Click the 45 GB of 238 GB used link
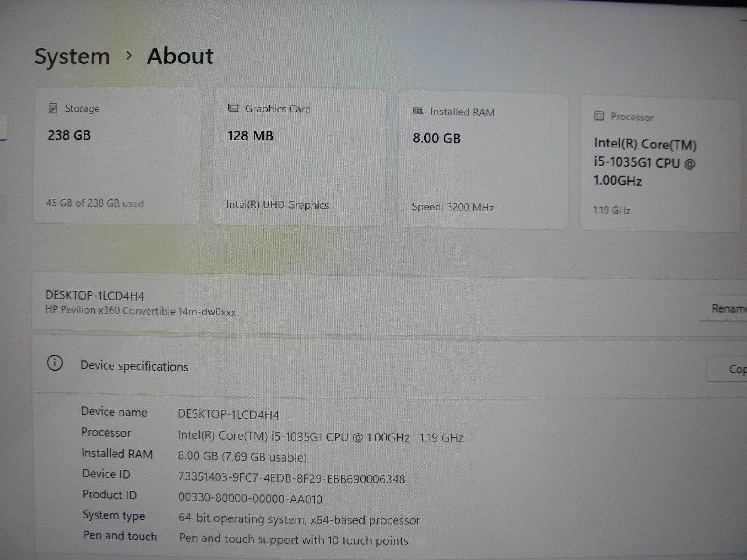 click(x=94, y=203)
